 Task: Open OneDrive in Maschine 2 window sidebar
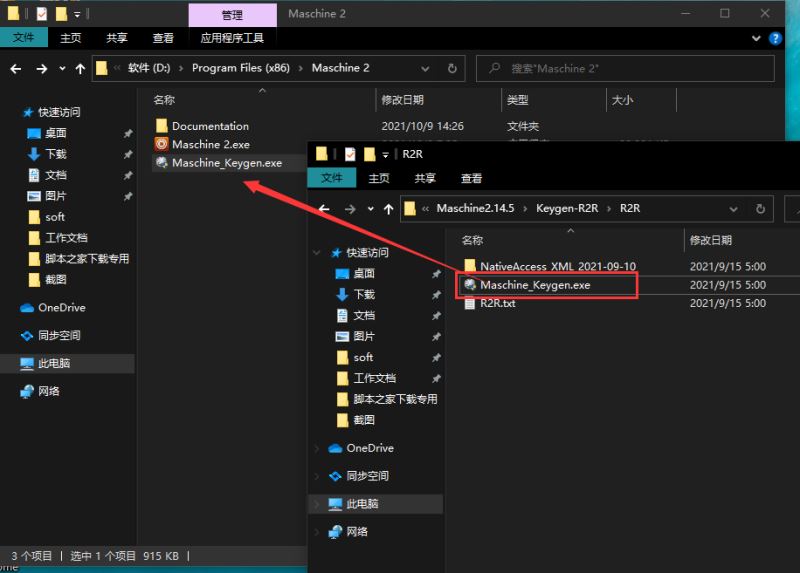tap(61, 308)
